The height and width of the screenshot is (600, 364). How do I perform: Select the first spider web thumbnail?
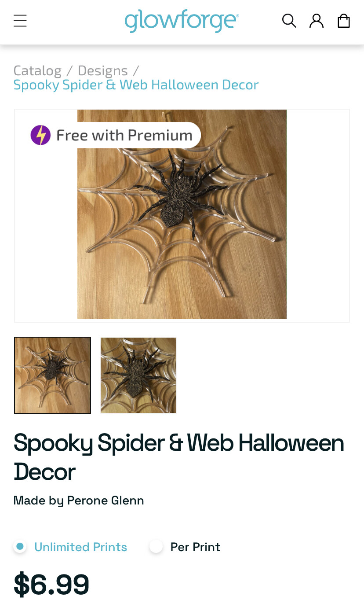pyautogui.click(x=52, y=375)
